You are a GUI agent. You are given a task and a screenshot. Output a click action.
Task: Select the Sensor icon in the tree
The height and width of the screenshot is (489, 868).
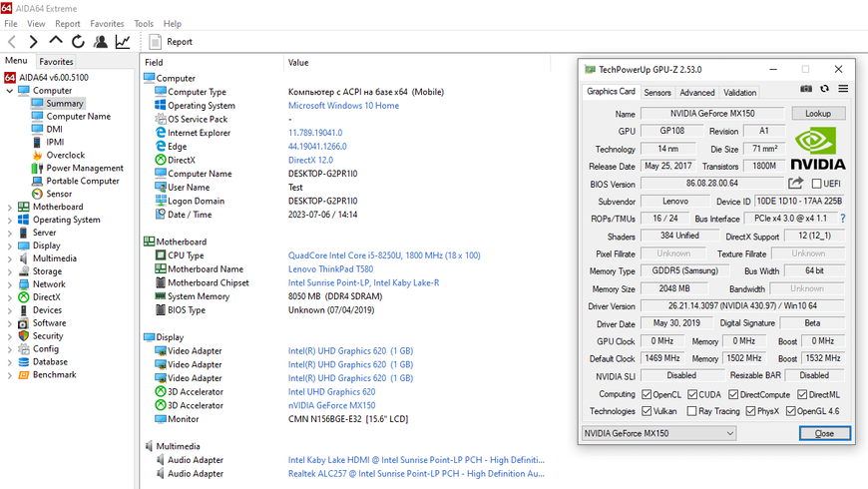37,194
